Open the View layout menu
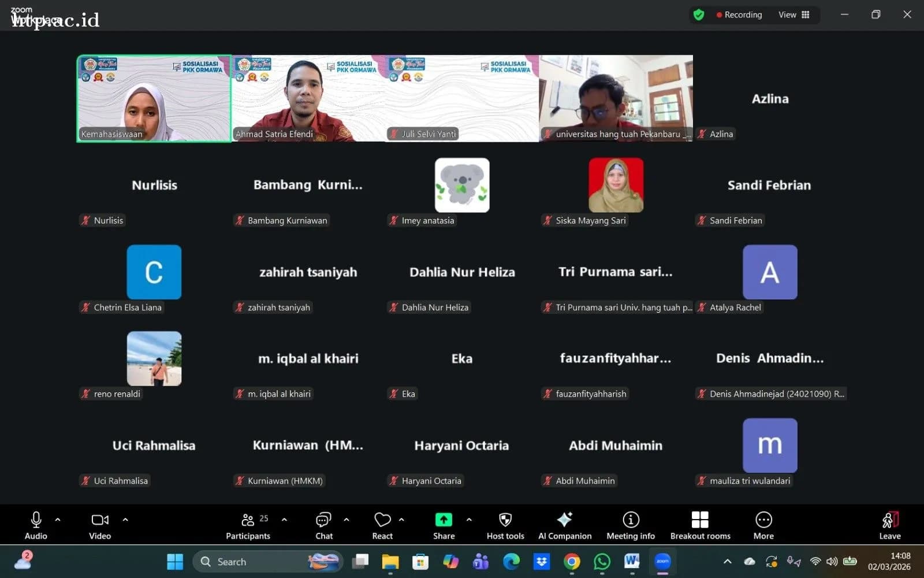Viewport: 924px width, 578px height. 794,15
